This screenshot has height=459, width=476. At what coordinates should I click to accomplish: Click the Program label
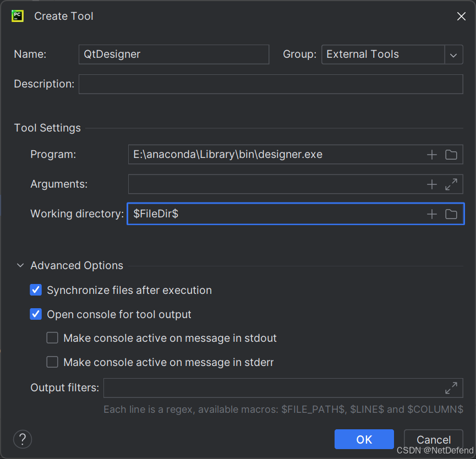53,155
